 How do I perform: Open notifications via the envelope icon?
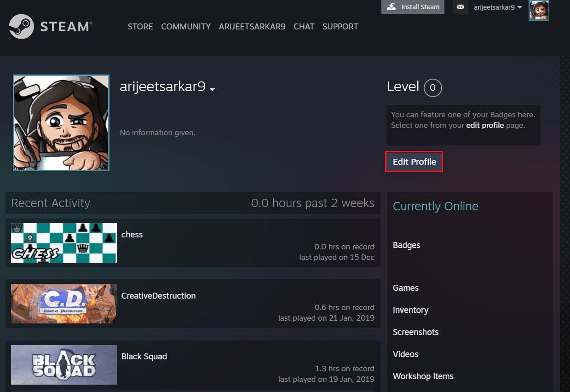pyautogui.click(x=460, y=7)
